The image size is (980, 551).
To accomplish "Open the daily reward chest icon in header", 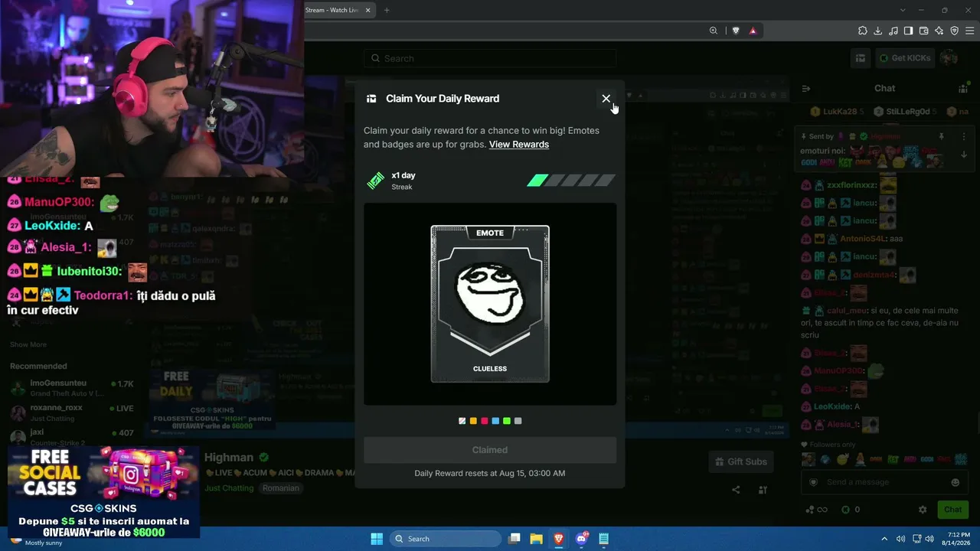I will 861,58.
